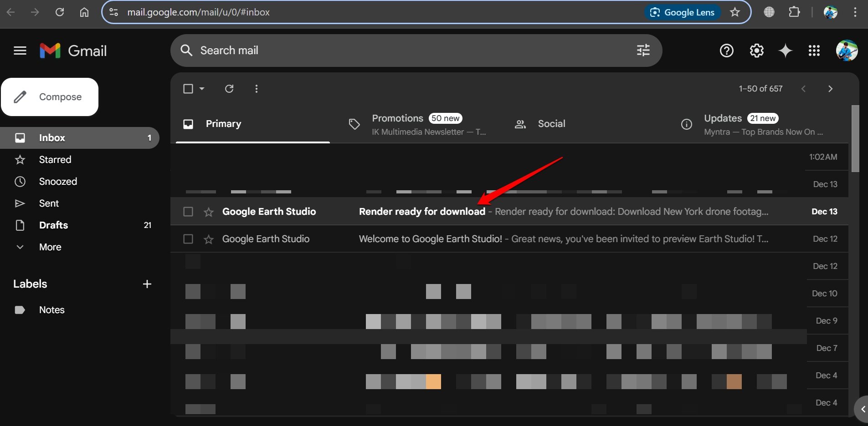Image resolution: width=868 pixels, height=426 pixels.
Task: Open Sent folder
Action: pos(80,203)
